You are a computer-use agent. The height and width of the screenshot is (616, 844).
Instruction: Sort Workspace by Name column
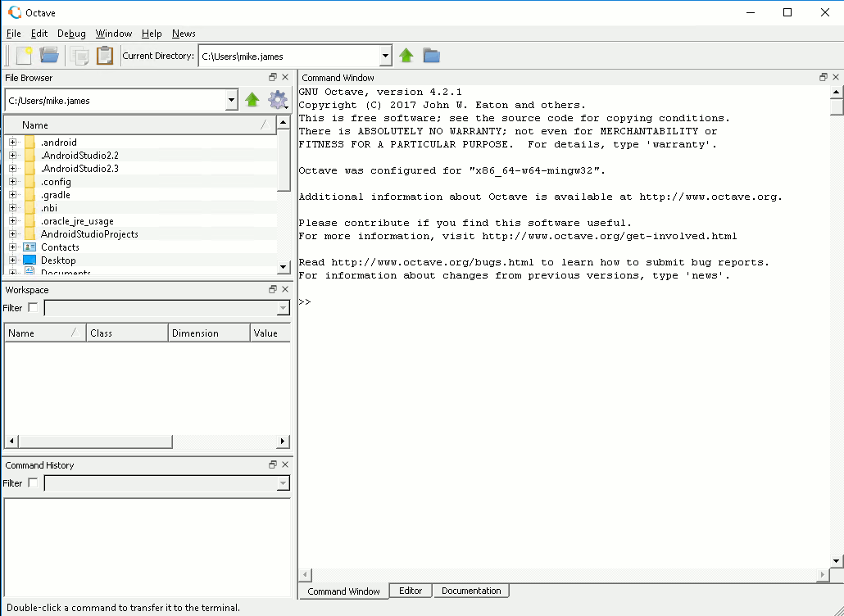pyautogui.click(x=45, y=333)
